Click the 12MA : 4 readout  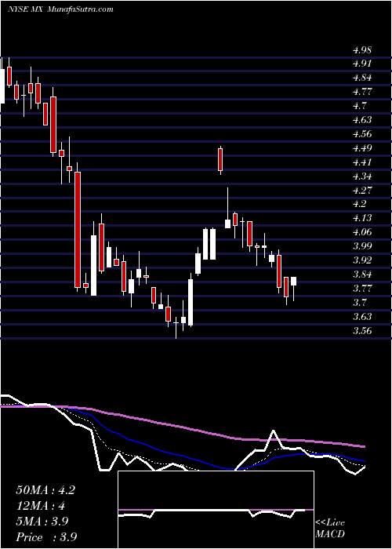pyautogui.click(x=41, y=506)
